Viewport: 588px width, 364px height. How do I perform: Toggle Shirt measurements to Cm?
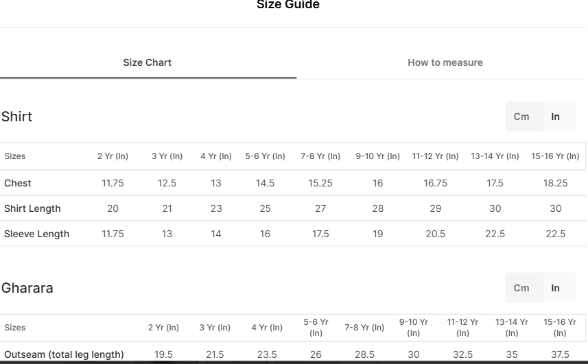coord(521,117)
